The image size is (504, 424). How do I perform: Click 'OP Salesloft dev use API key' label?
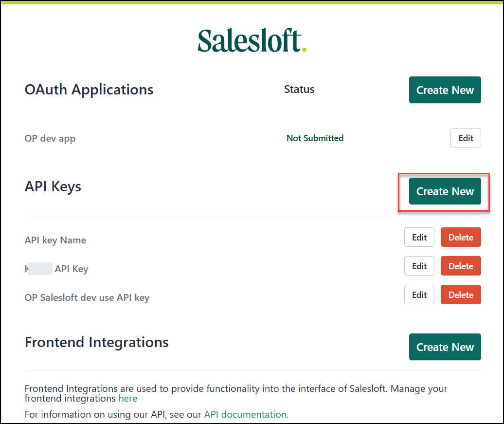click(x=87, y=297)
